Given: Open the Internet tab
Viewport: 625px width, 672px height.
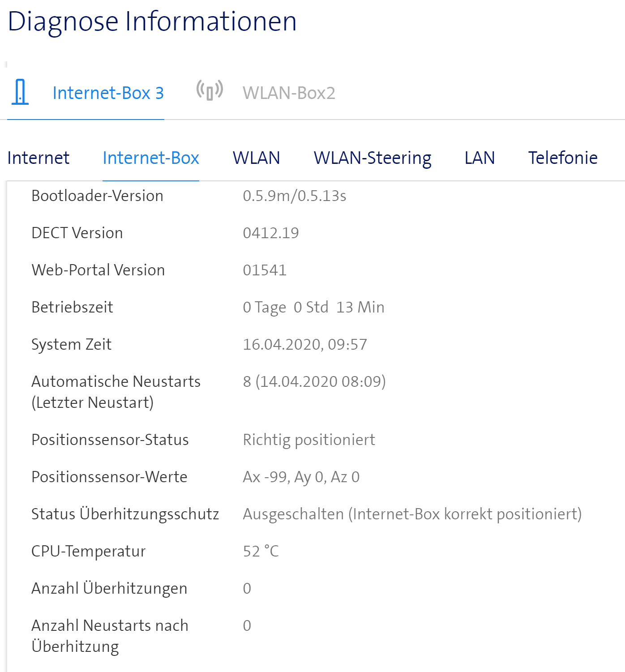Looking at the screenshot, I should pos(38,158).
